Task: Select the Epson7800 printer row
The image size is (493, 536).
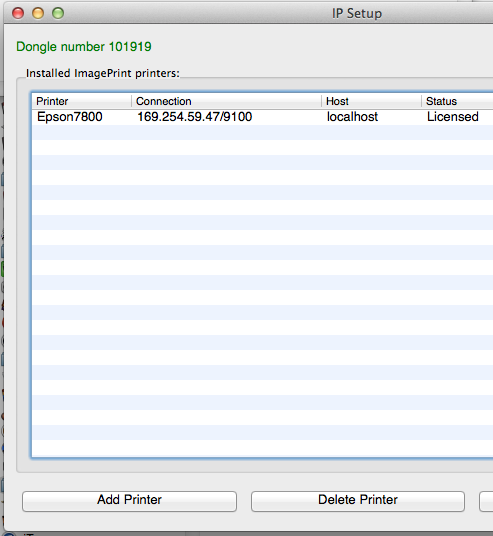Action: (x=263, y=117)
